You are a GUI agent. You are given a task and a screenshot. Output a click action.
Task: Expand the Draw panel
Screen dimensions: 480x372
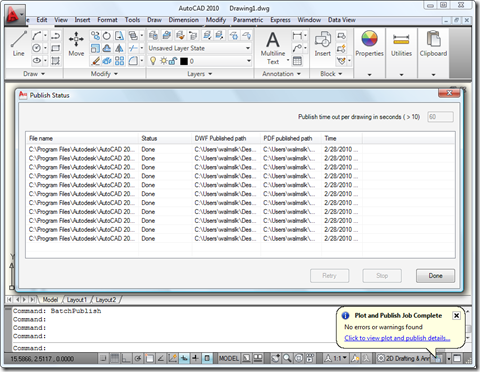click(x=34, y=74)
